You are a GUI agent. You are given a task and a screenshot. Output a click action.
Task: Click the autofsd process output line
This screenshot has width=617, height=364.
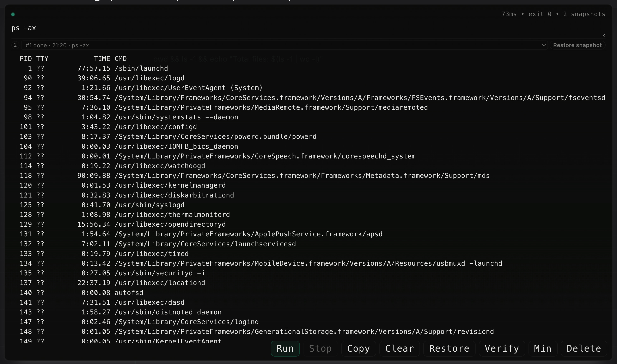[x=129, y=293]
